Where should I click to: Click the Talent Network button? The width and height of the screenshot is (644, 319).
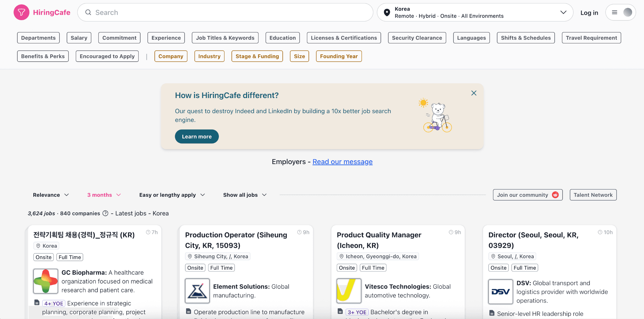[x=593, y=195]
